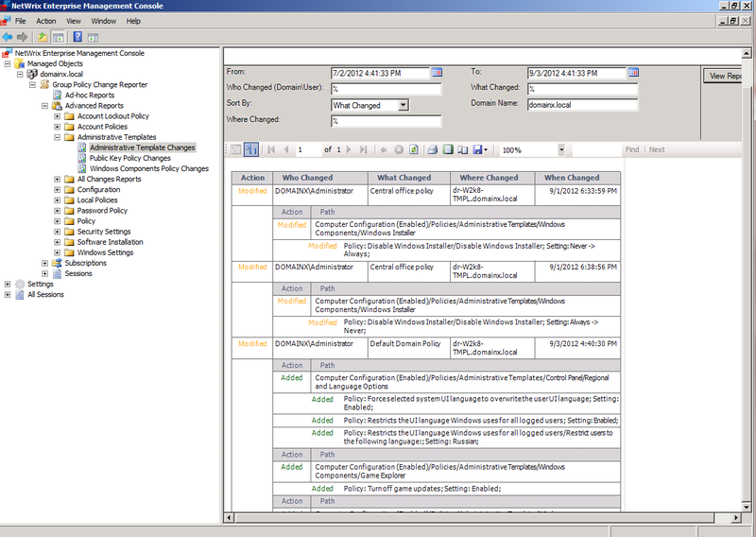Expand the Security Settings folder
The height and width of the screenshot is (537, 756).
58,232
